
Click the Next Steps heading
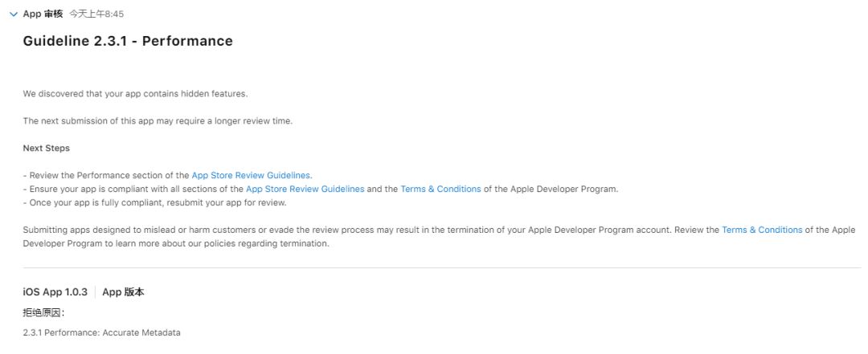pos(46,149)
